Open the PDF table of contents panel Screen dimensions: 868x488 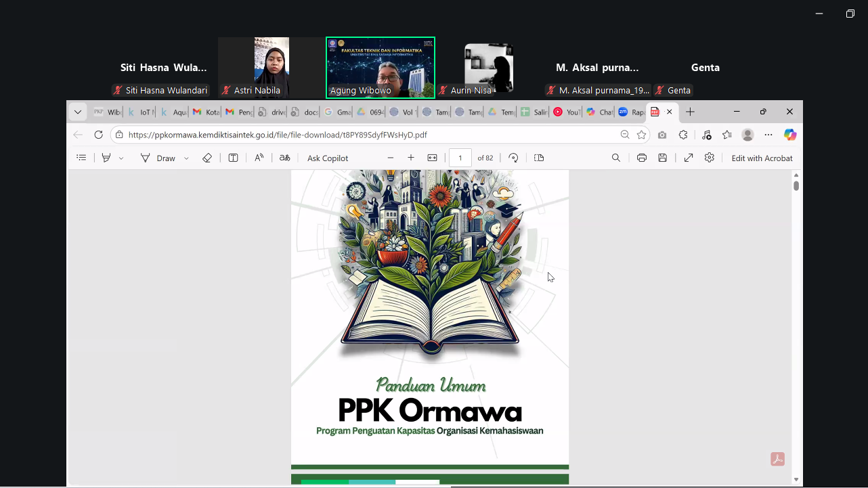tap(81, 158)
